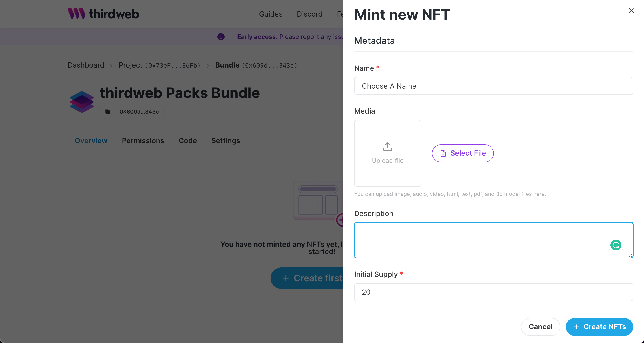The height and width of the screenshot is (343, 644).
Task: Click the thirdweb logo
Action: pyautogui.click(x=103, y=14)
